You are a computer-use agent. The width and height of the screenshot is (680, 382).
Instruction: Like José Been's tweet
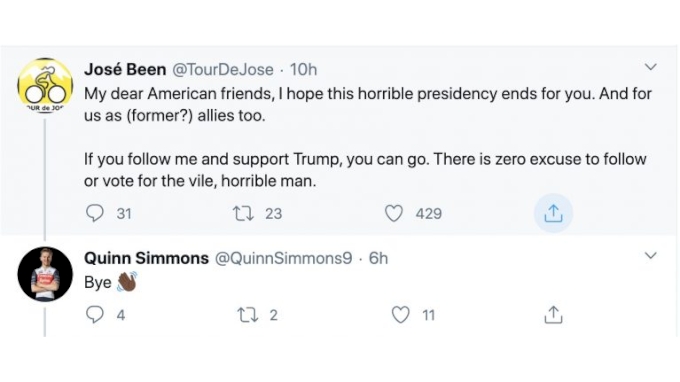click(394, 213)
